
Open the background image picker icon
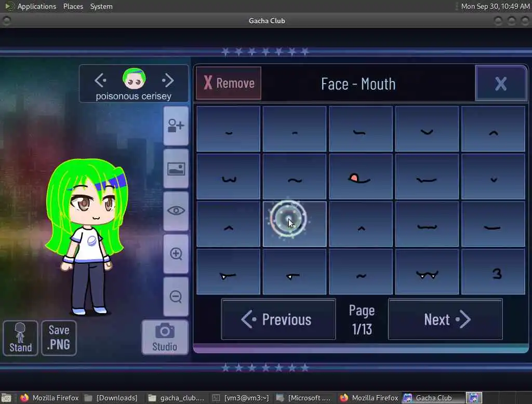[176, 169]
